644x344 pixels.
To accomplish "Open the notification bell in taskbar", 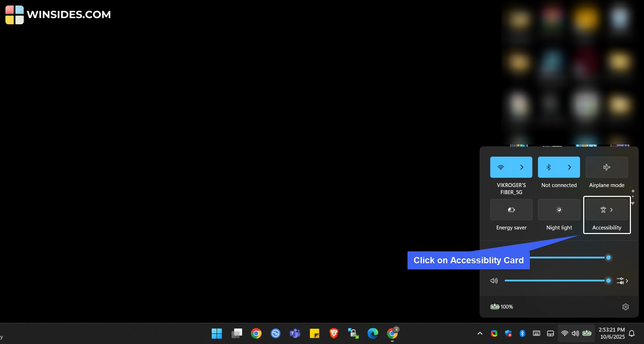I will tap(632, 333).
